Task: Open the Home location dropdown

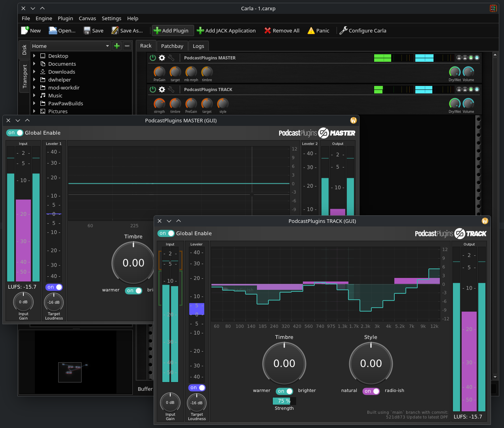Action: click(x=70, y=46)
